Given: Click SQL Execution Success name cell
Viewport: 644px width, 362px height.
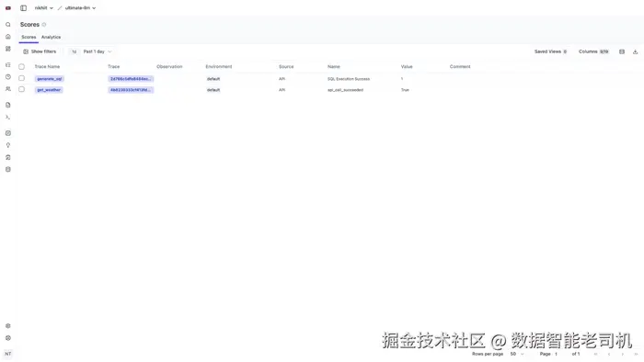Looking at the screenshot, I should [x=349, y=79].
